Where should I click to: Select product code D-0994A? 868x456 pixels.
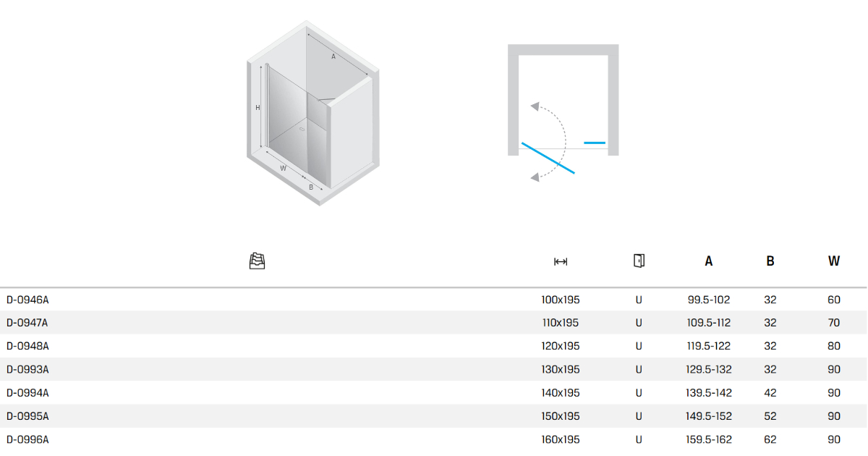pos(27,393)
